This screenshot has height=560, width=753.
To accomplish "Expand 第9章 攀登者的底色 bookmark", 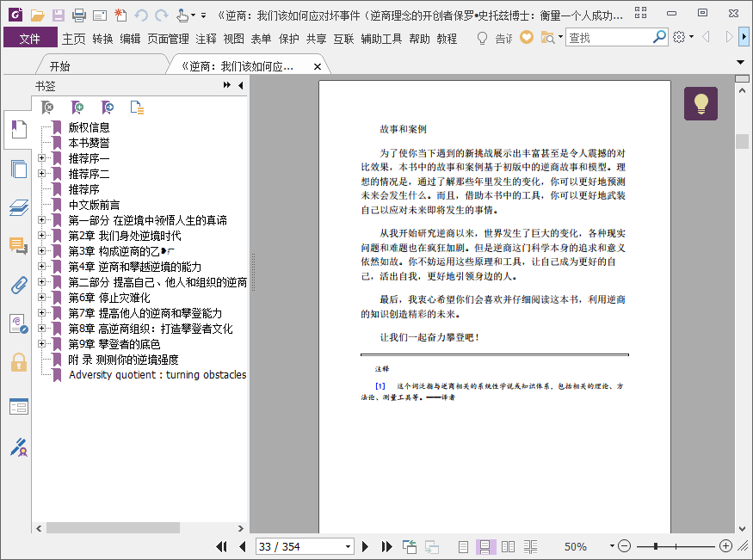I will tap(42, 343).
